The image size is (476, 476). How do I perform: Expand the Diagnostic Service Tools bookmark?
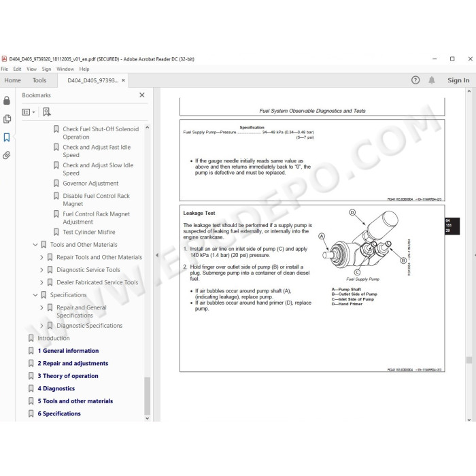(x=41, y=270)
